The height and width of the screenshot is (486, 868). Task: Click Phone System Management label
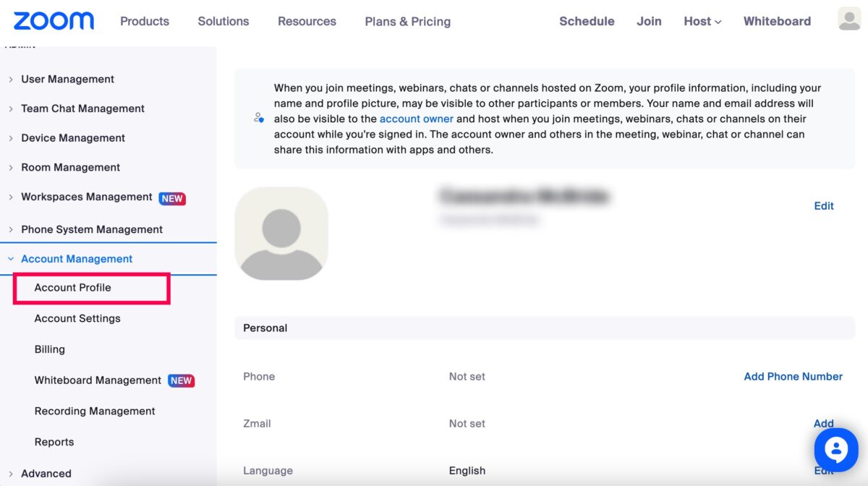(92, 230)
